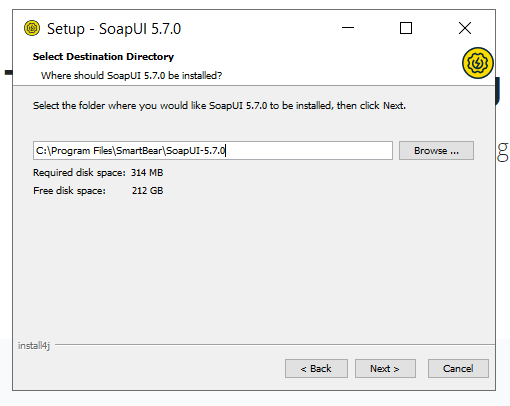Click the 'Setup - SoapUI 5.7.0' title text
510x406 pixels.
point(114,29)
